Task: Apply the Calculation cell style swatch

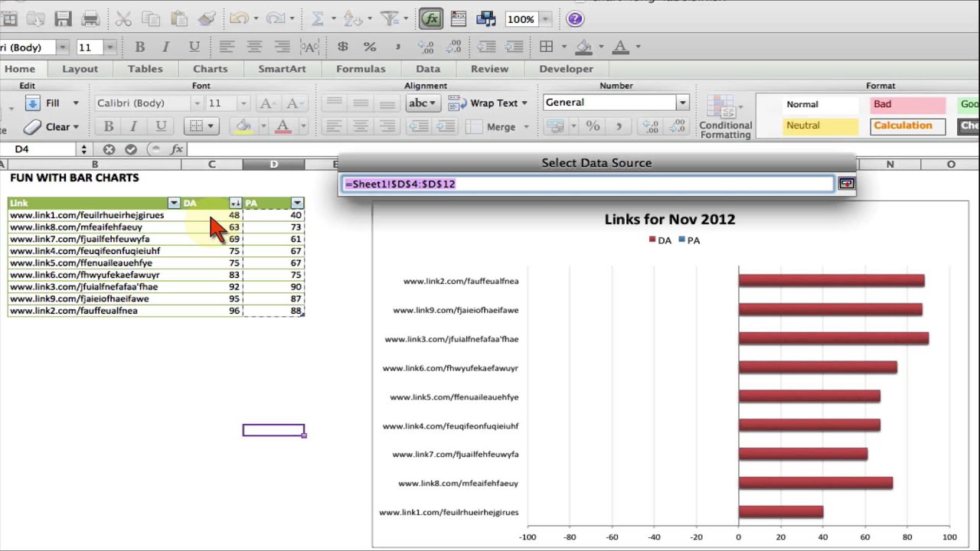Action: click(x=907, y=126)
